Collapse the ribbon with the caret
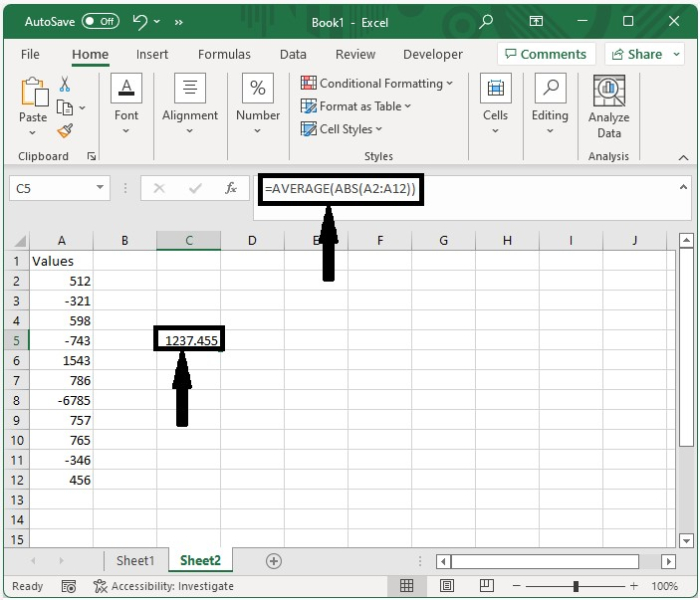Screen dimensions: 700x600 pyautogui.click(x=683, y=157)
